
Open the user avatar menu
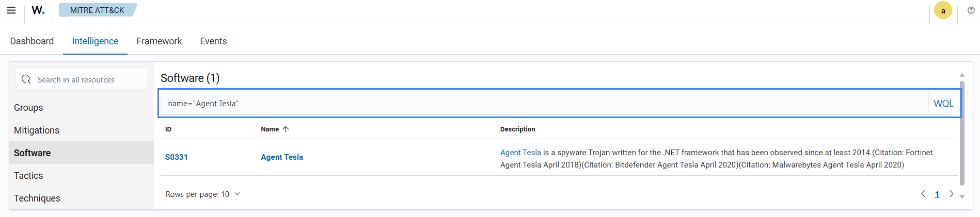point(943,11)
